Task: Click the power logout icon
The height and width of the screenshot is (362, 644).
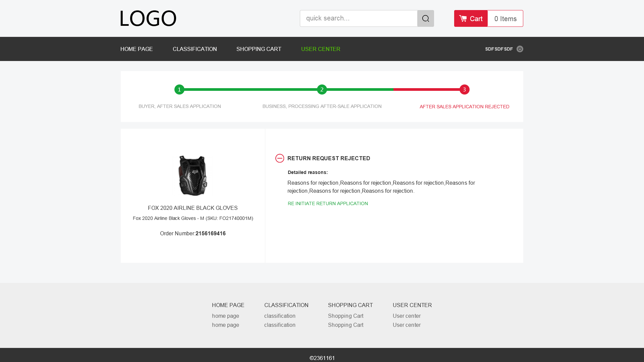Action: point(520,49)
